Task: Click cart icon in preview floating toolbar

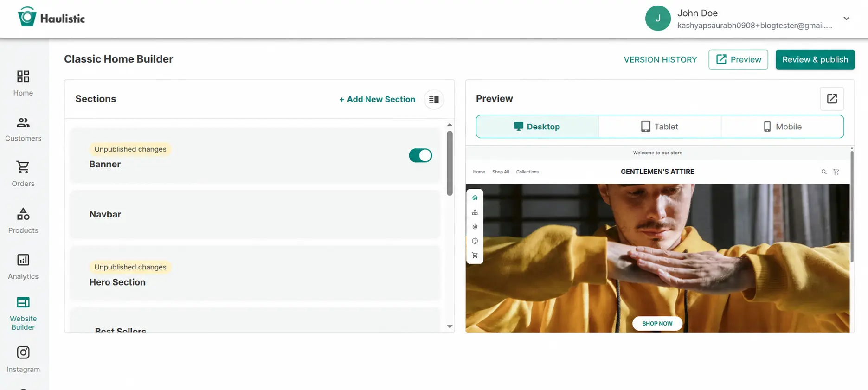Action: click(x=475, y=256)
